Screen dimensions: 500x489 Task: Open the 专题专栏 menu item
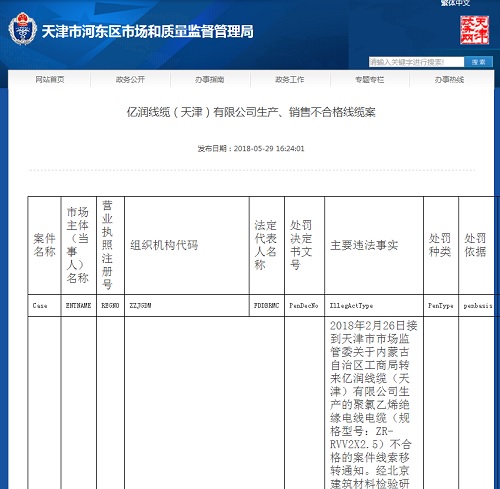(370, 79)
